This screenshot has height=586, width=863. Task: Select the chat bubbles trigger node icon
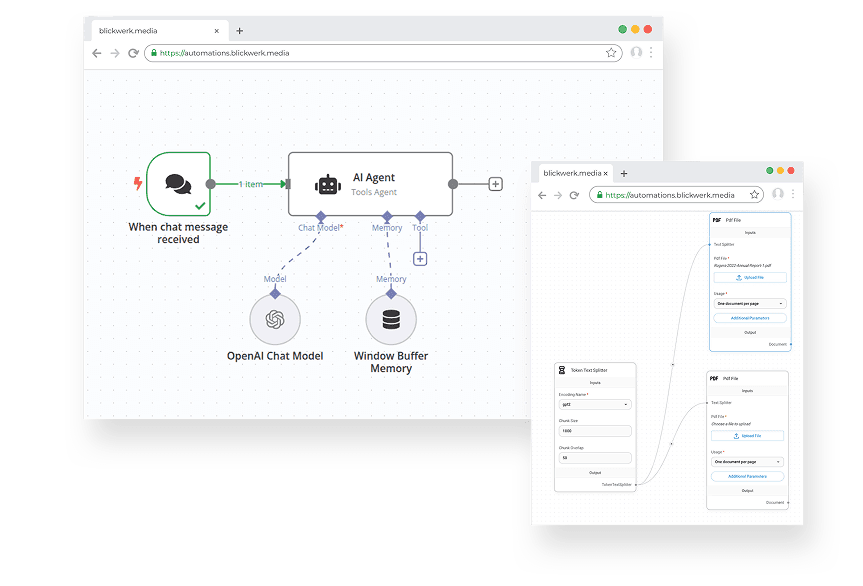tap(178, 184)
